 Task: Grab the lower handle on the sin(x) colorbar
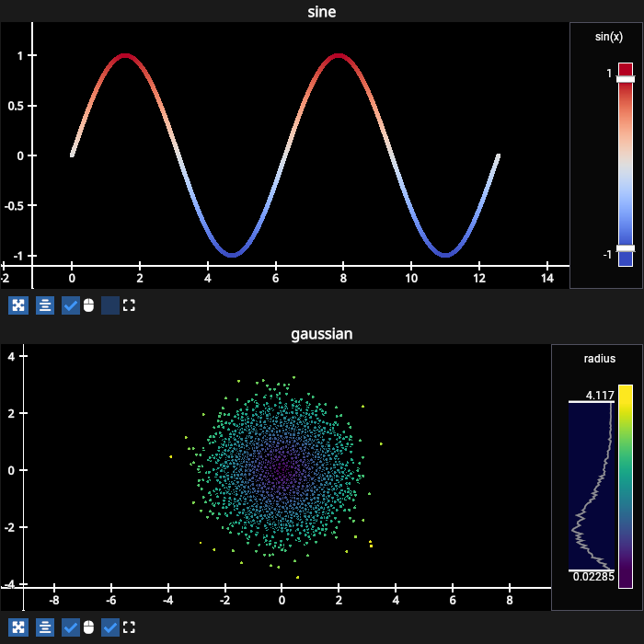coord(626,248)
